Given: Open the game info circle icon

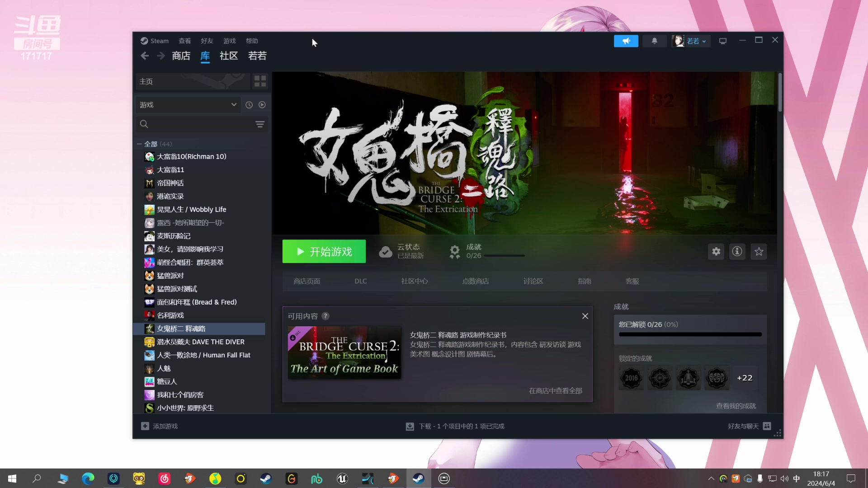Looking at the screenshot, I should pos(737,252).
